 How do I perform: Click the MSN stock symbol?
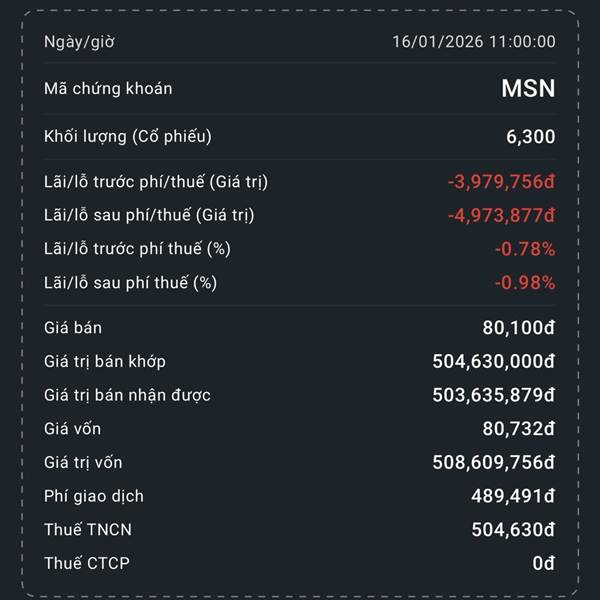click(528, 88)
